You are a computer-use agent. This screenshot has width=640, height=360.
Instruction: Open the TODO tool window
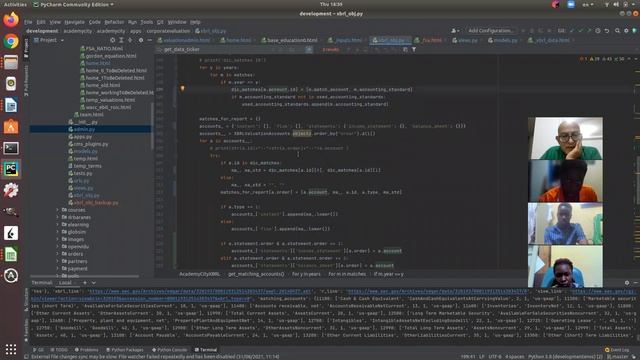(59, 350)
